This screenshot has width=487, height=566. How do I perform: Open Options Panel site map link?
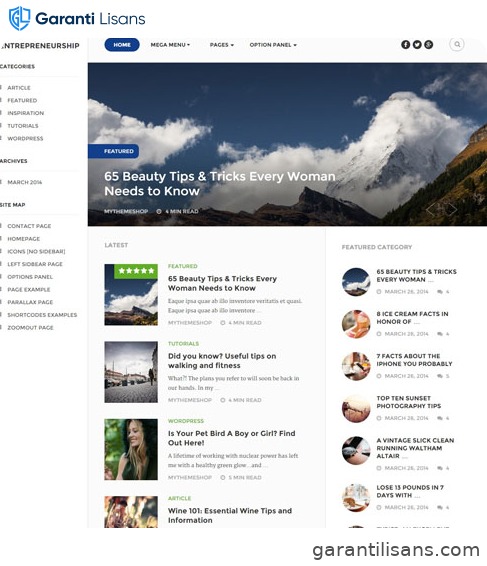coord(30,277)
